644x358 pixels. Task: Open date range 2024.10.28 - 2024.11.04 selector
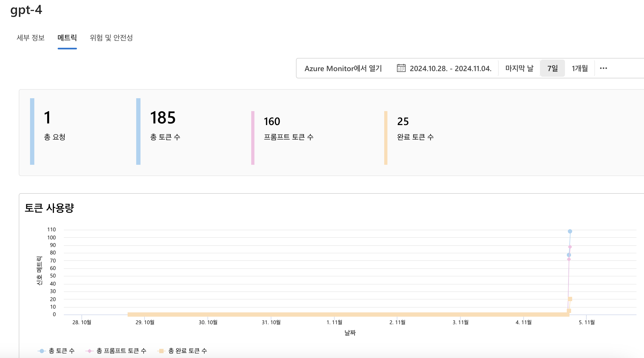tap(450, 68)
